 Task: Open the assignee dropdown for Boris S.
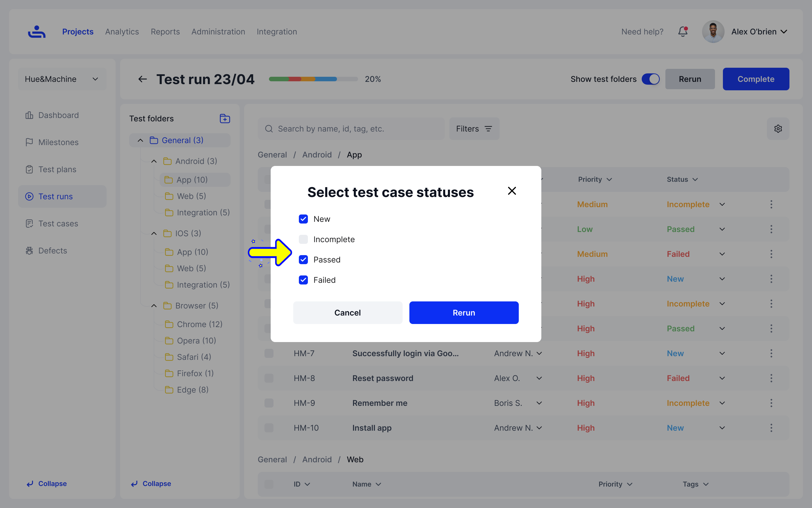pyautogui.click(x=539, y=403)
